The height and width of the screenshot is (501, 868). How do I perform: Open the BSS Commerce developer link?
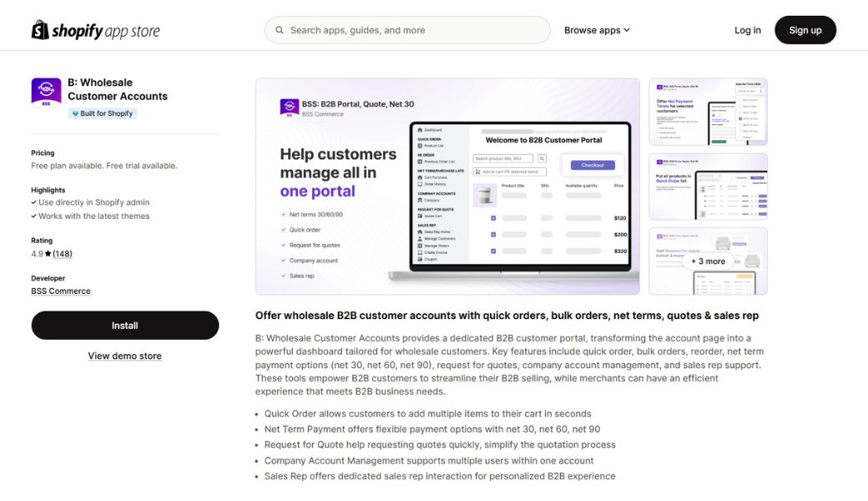61,291
